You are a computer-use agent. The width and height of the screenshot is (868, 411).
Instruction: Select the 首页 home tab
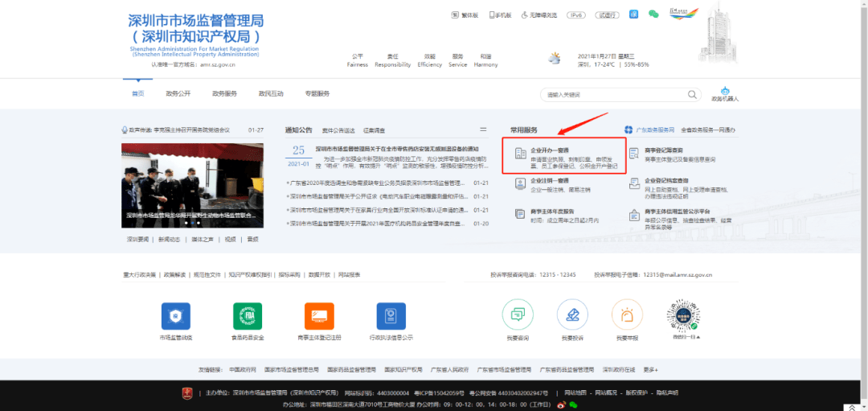[x=138, y=93]
